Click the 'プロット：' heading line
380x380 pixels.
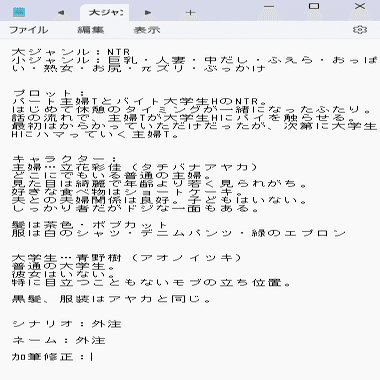[49, 93]
